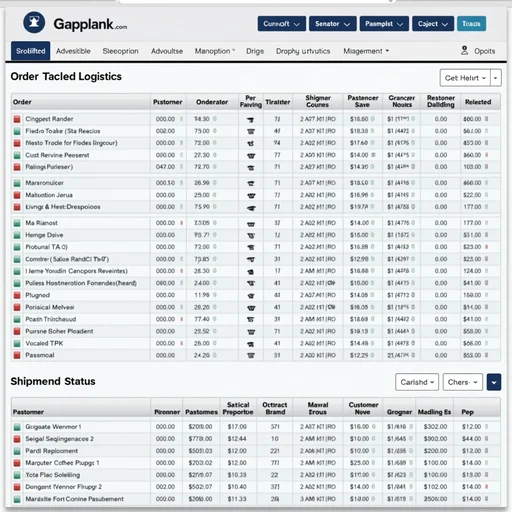Open the Cet Helırt dropdown
512x512 pixels.
(465, 78)
